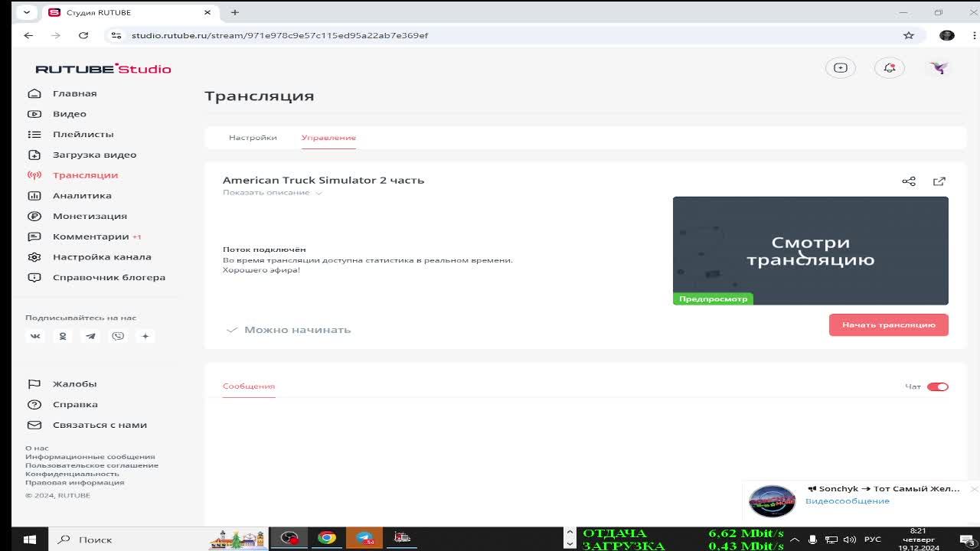Screen dimensions: 980x551
Task: Open the channel avatar menu
Action: pyautogui.click(x=939, y=68)
